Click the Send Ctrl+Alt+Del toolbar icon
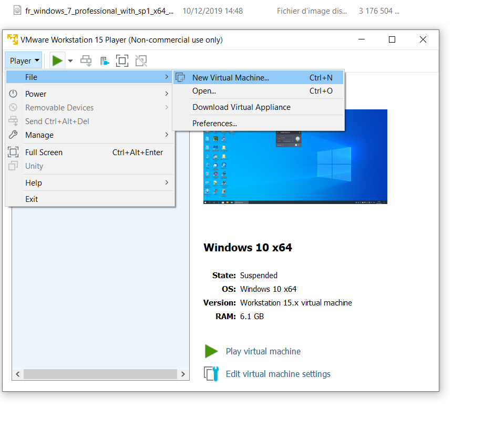This screenshot has width=504, height=438. tap(86, 60)
